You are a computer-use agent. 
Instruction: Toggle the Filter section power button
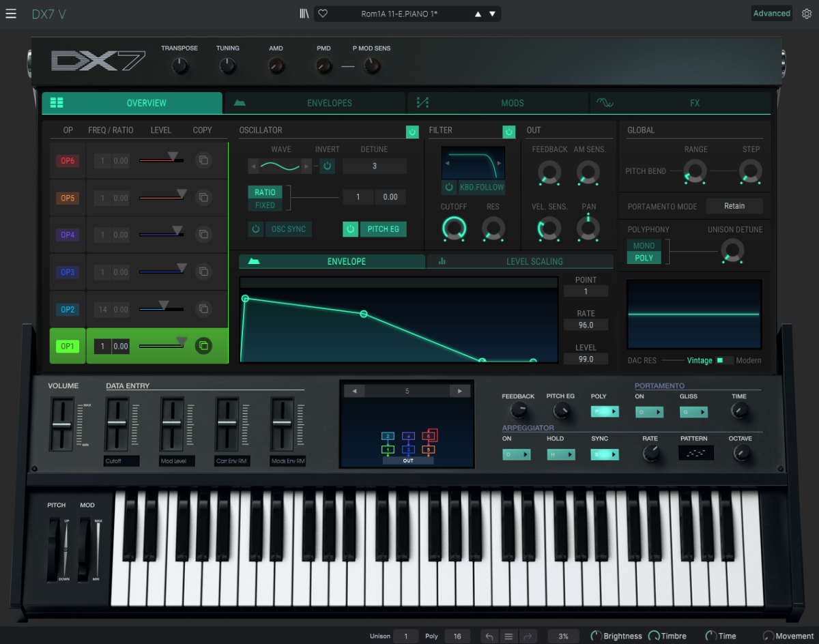click(509, 132)
